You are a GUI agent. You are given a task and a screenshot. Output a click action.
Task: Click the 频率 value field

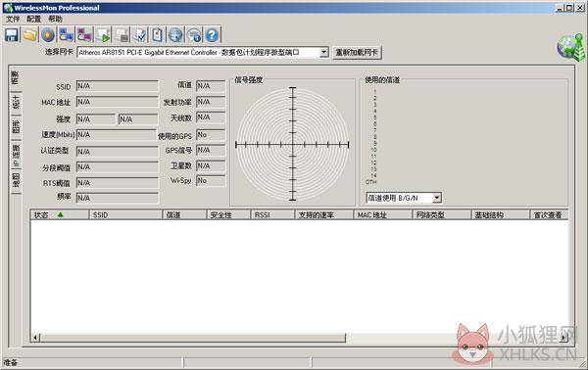(117, 198)
